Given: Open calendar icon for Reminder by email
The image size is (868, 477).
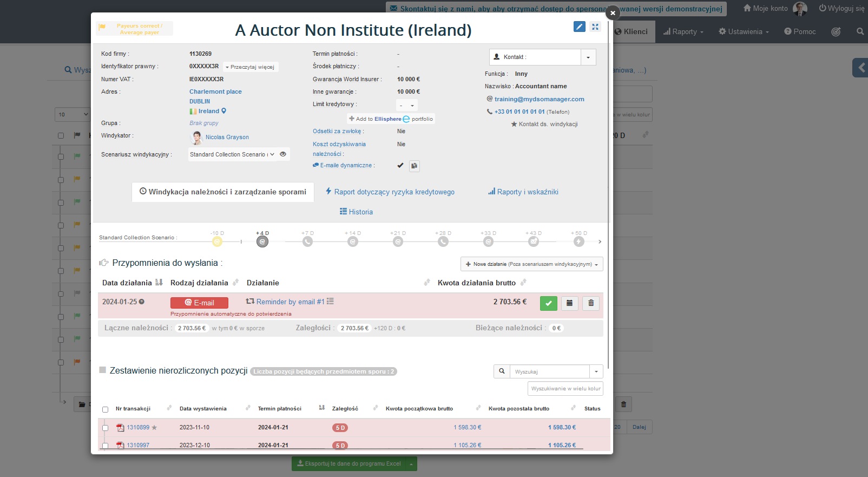Looking at the screenshot, I should coord(569,303).
